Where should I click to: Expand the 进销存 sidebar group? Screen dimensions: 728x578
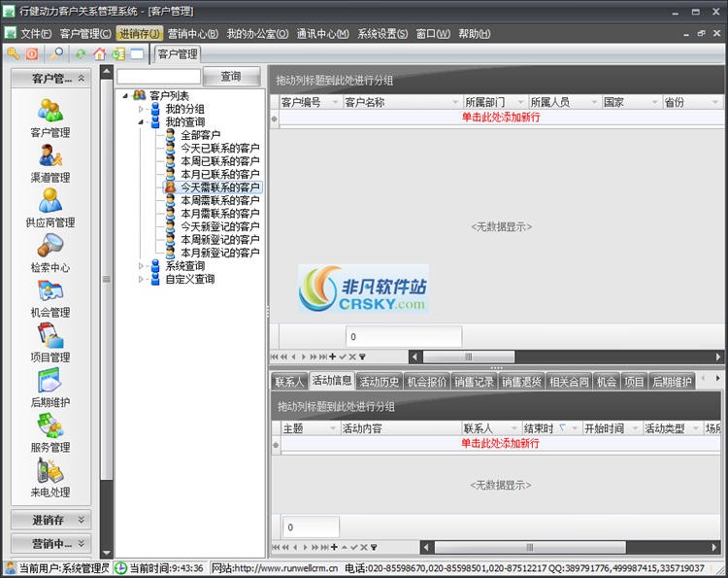[x=51, y=520]
